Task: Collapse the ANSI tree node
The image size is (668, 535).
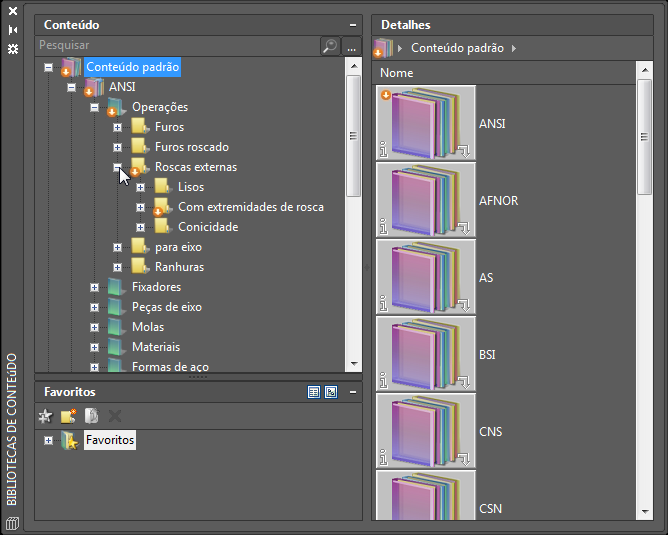Action: pyautogui.click(x=72, y=87)
